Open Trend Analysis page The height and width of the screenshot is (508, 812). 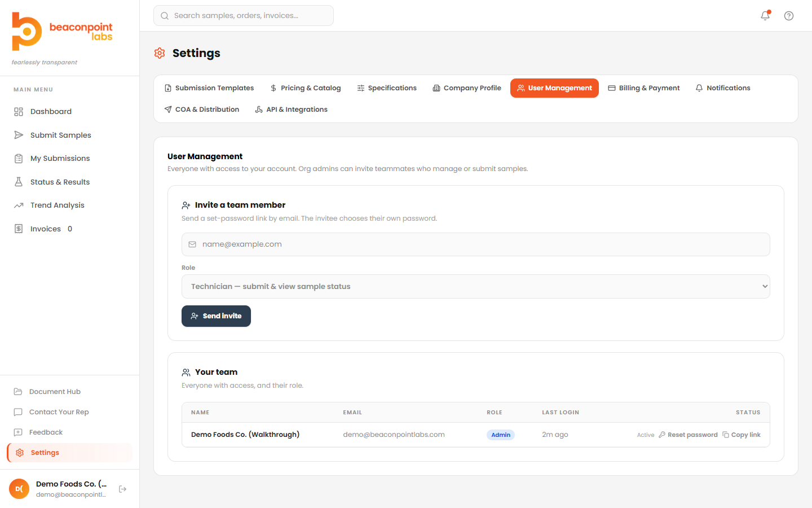coord(70,205)
